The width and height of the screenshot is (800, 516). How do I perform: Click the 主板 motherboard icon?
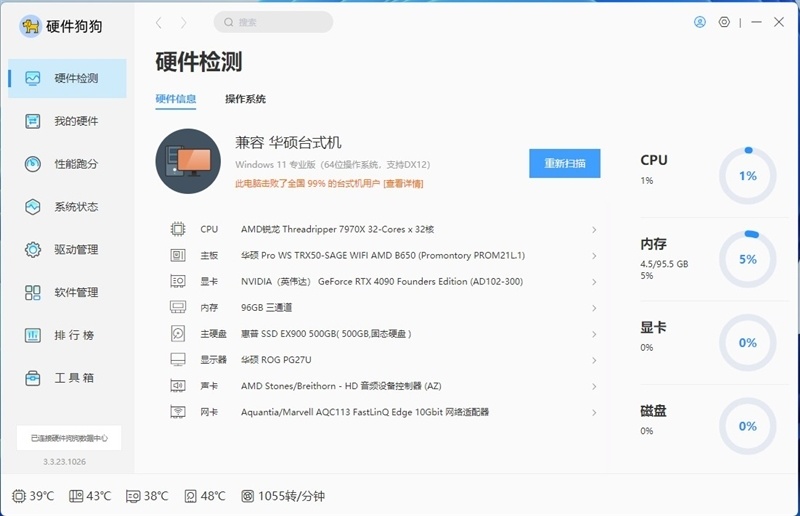178,255
